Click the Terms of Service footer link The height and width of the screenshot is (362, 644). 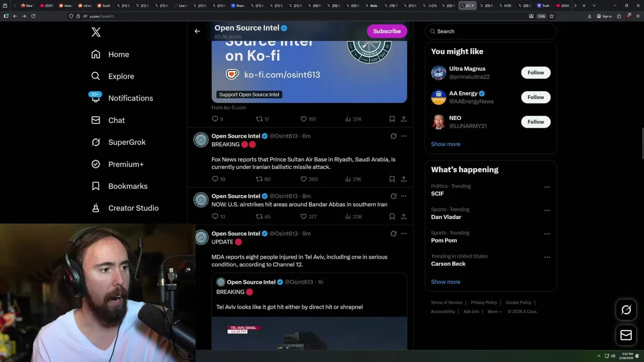(x=447, y=303)
